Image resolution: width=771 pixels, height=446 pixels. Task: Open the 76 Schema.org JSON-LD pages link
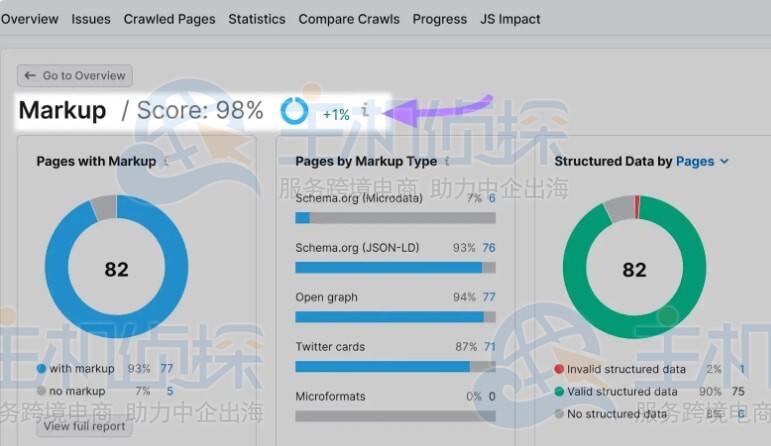click(489, 247)
